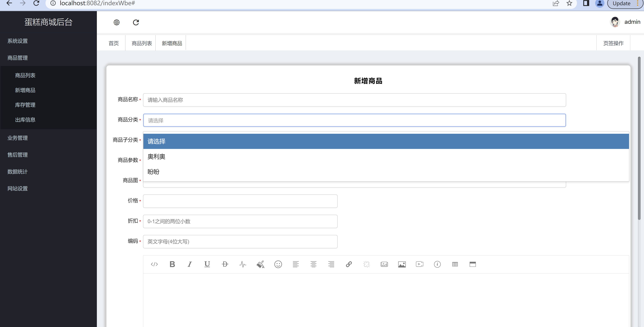
Task: Click the refresh icon in app header
Action: [x=136, y=23]
